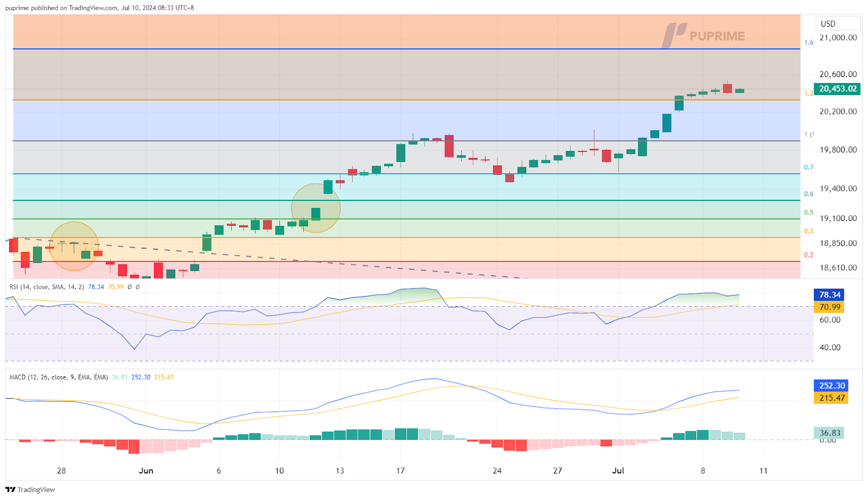
Task: Click date 28 on the time axis
Action: [x=61, y=471]
